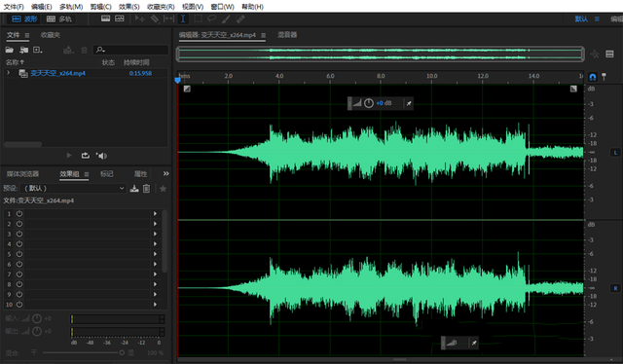The image size is (623, 364).
Task: Toggle power for effect slot 1
Action: click(19, 214)
